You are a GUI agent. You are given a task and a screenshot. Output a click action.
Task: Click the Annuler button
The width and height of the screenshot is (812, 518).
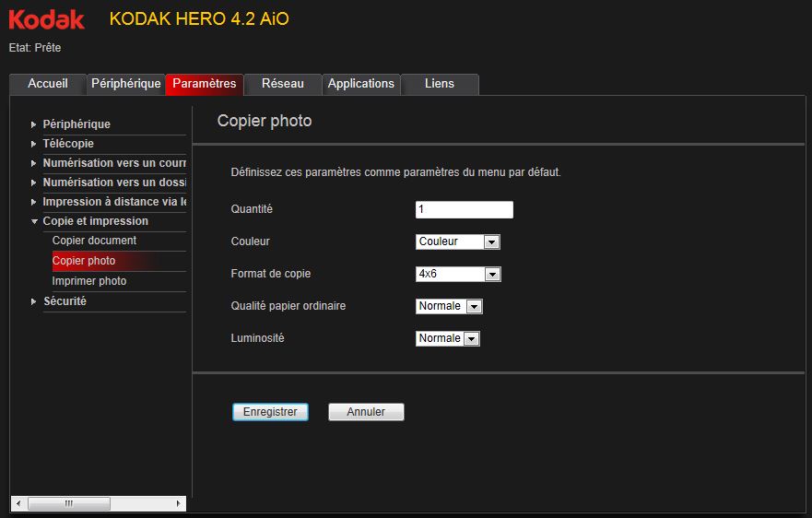click(x=366, y=412)
